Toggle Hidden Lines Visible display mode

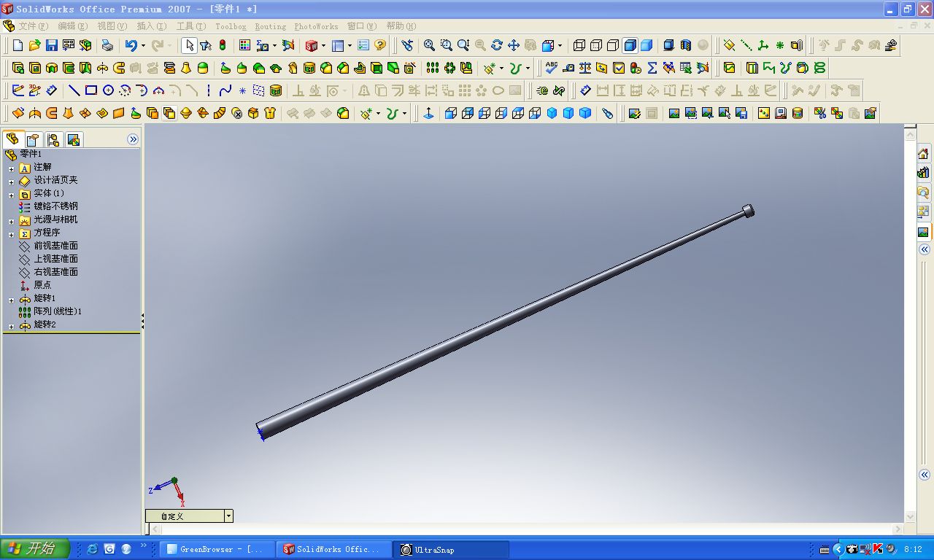pos(596,45)
